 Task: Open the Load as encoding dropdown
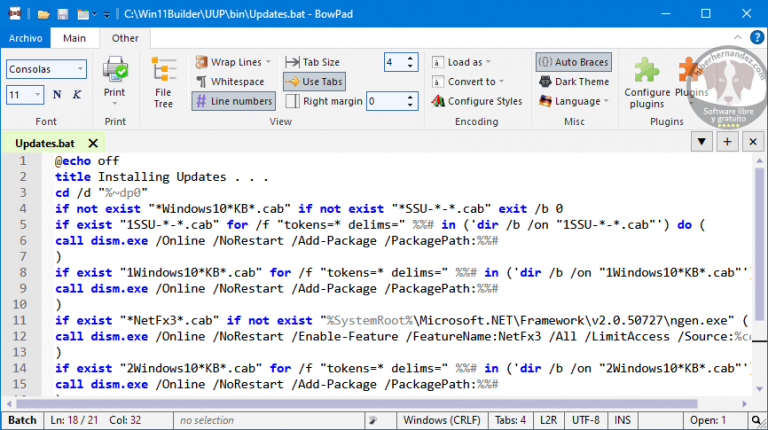coord(461,62)
